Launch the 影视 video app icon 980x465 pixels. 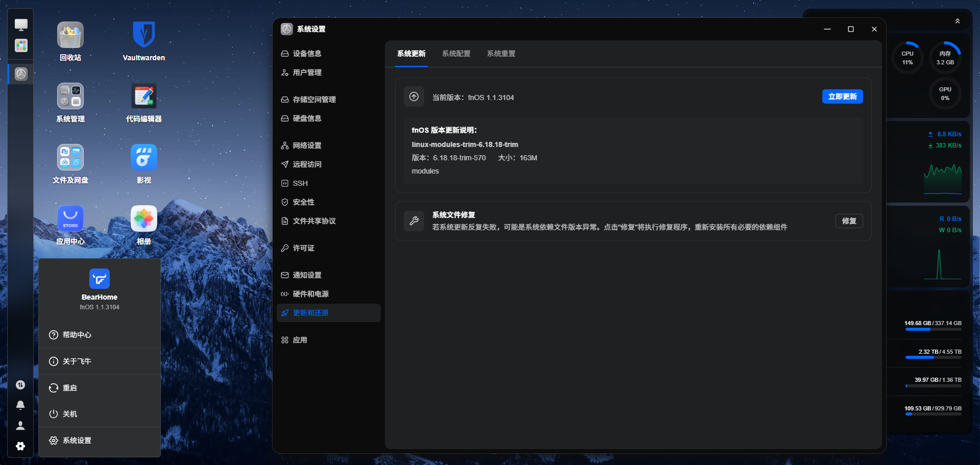tap(144, 158)
